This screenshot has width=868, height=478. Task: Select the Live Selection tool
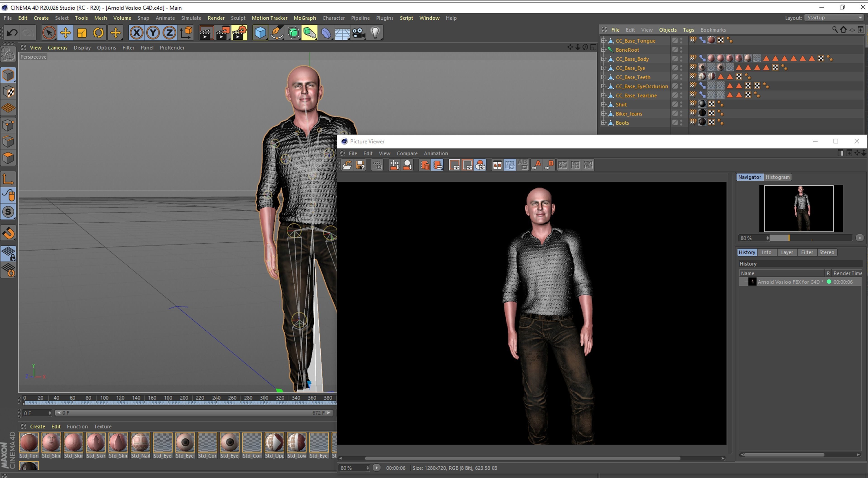(x=49, y=33)
